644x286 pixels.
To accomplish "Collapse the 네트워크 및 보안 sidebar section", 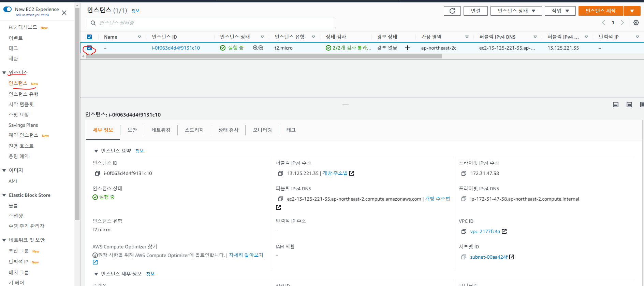I will point(4,240).
